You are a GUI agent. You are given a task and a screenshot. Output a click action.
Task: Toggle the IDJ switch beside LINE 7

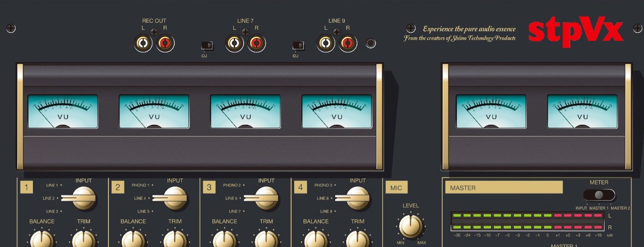(207, 45)
